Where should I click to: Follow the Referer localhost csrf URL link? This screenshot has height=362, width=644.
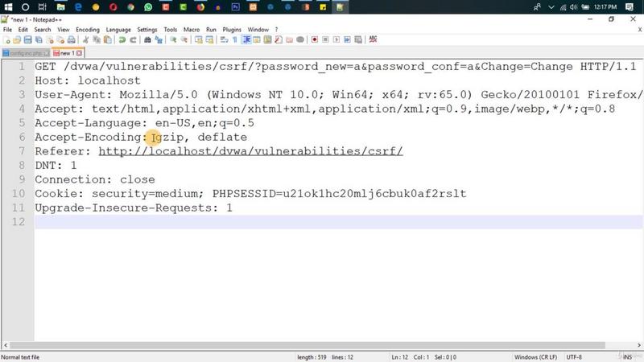[x=250, y=151]
